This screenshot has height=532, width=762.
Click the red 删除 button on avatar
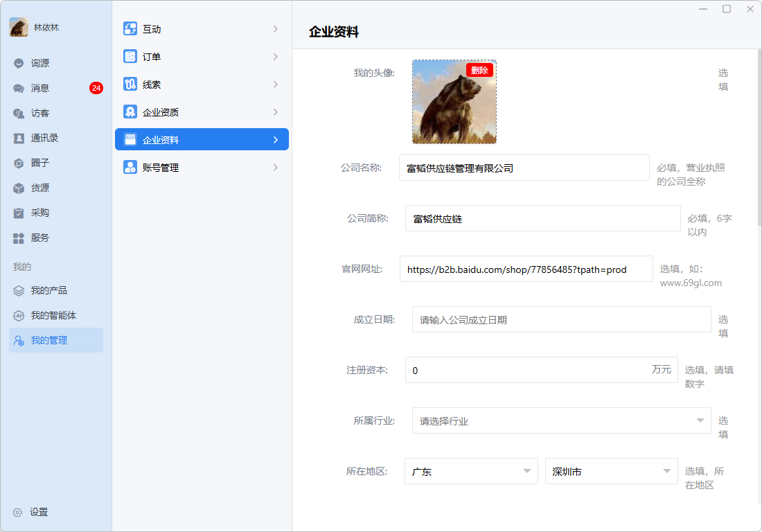[x=479, y=70]
